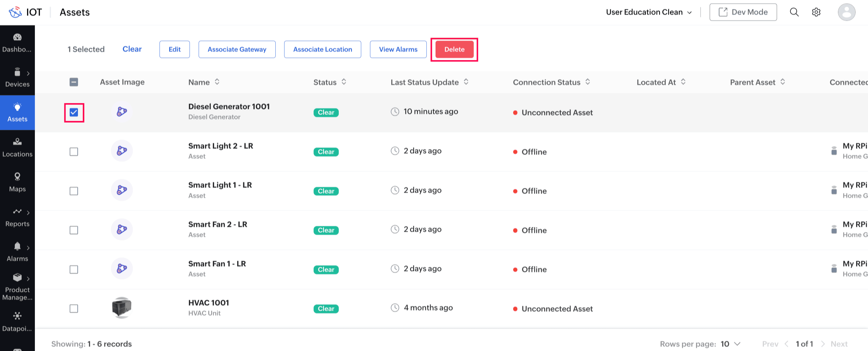Viewport: 868px width, 351px height.
Task: Click the HVAC 1001 asset thumbnail
Action: pyautogui.click(x=121, y=308)
